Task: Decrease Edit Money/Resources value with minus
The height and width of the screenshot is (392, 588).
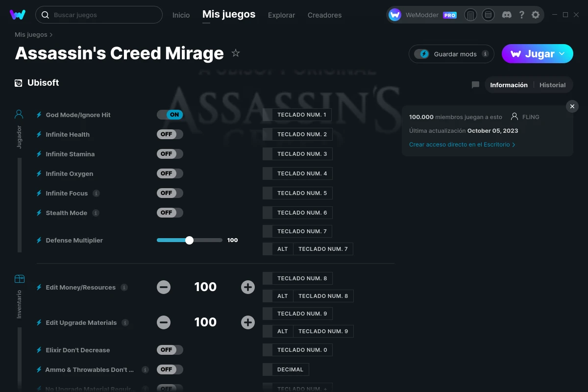Action: [164, 287]
